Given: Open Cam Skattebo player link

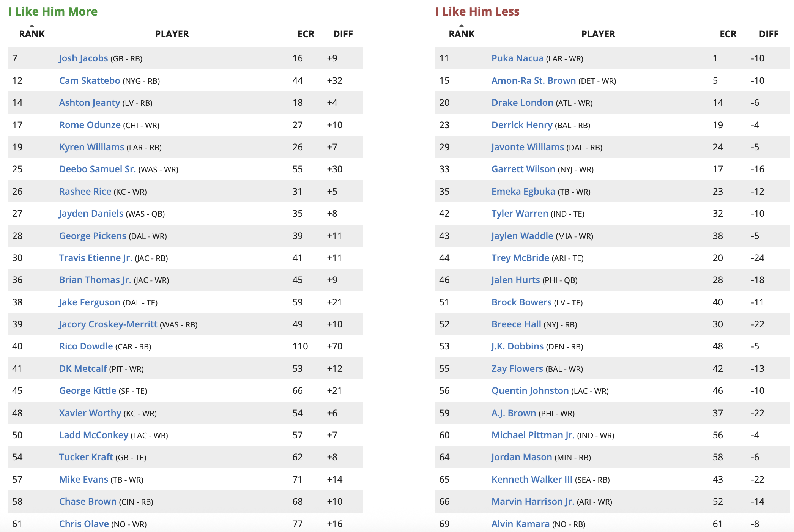Looking at the screenshot, I should (90, 81).
